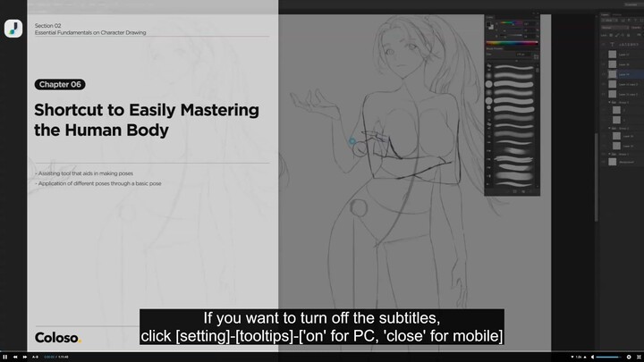Expand the bottom layer group triangle
Screen dimensions: 644x362
coord(609,155)
